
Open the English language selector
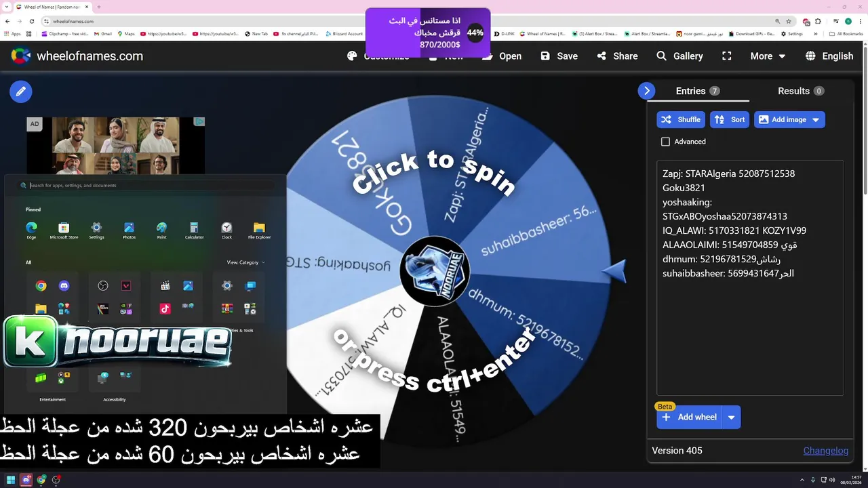[x=829, y=56]
